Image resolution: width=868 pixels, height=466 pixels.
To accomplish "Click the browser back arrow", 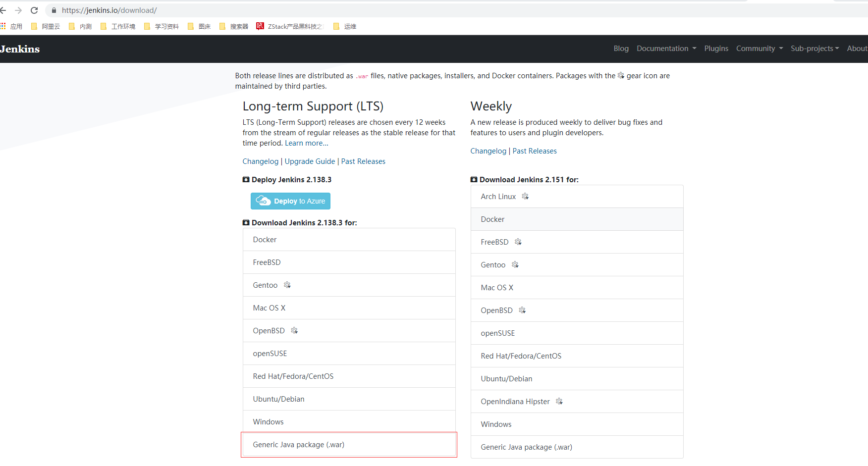I will (3, 10).
